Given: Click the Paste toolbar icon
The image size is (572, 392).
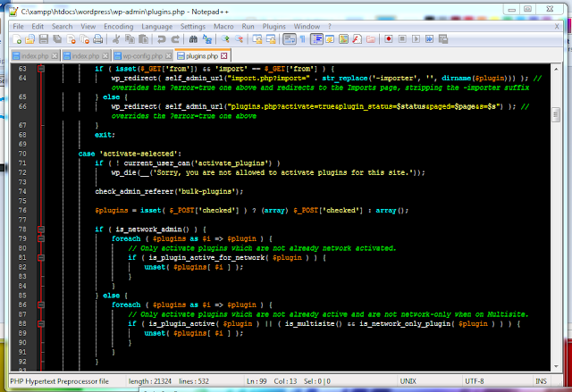Looking at the screenshot, I should (x=144, y=39).
